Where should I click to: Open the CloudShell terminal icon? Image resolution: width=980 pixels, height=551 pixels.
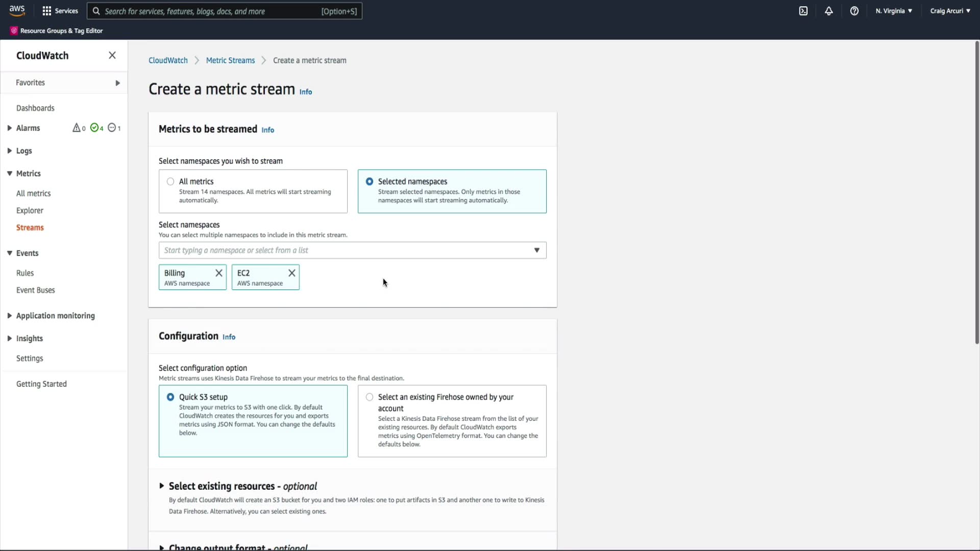click(803, 11)
